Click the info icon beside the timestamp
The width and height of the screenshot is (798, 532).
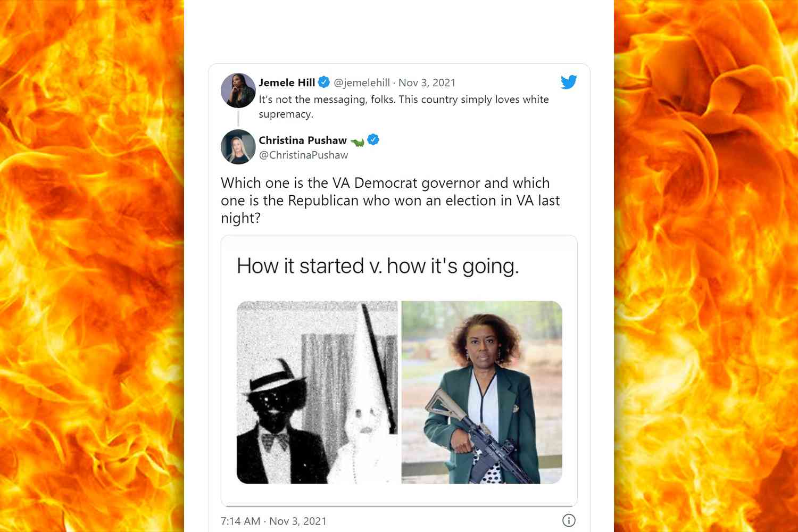coord(569,520)
